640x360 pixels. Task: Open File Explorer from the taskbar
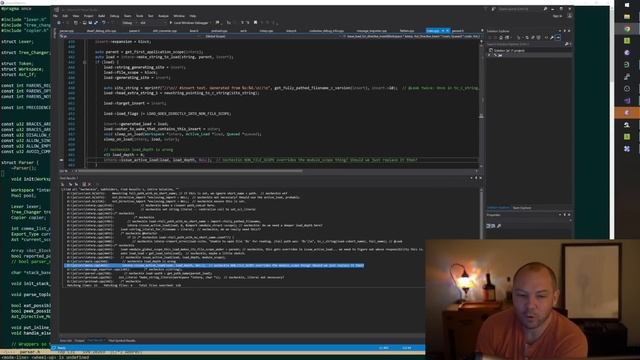627,17
